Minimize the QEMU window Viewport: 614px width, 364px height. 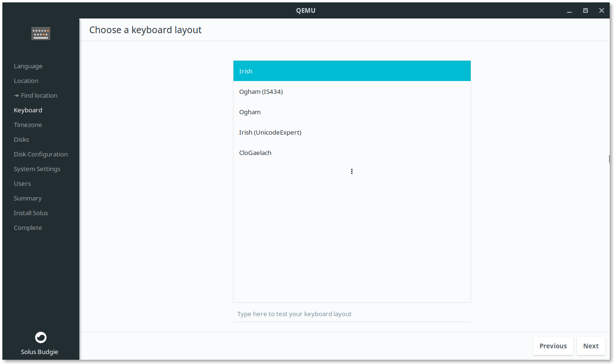click(x=569, y=10)
